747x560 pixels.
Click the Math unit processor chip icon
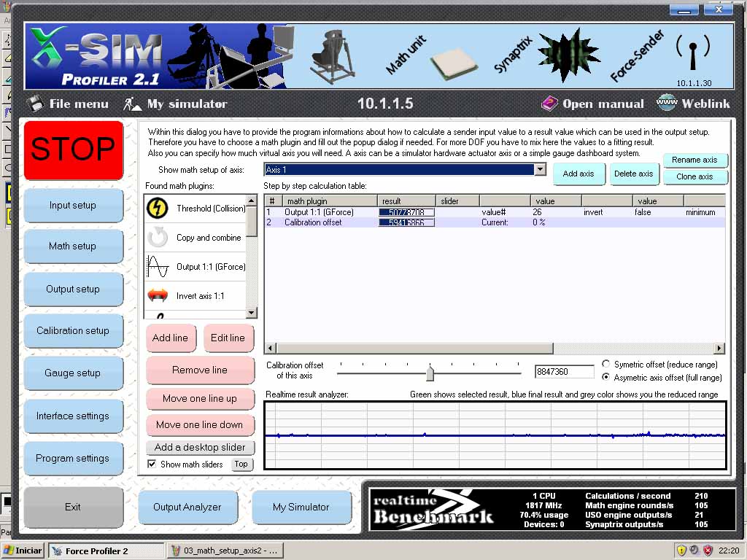pos(453,65)
